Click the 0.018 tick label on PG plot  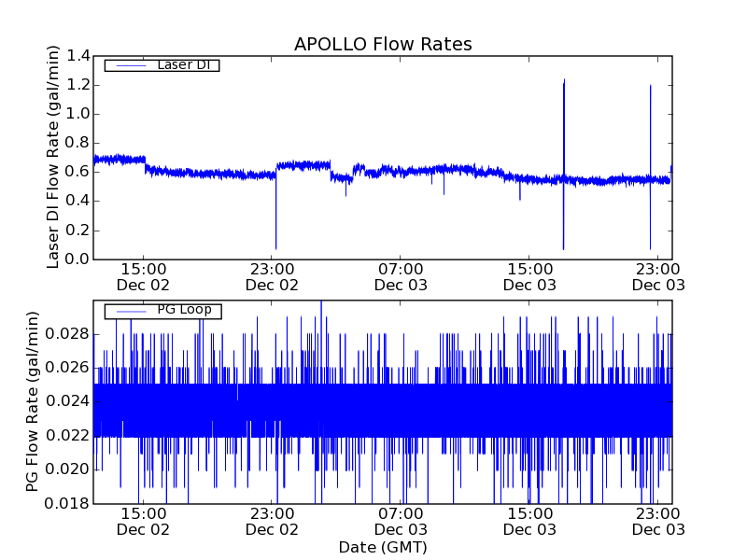[x=67, y=504]
